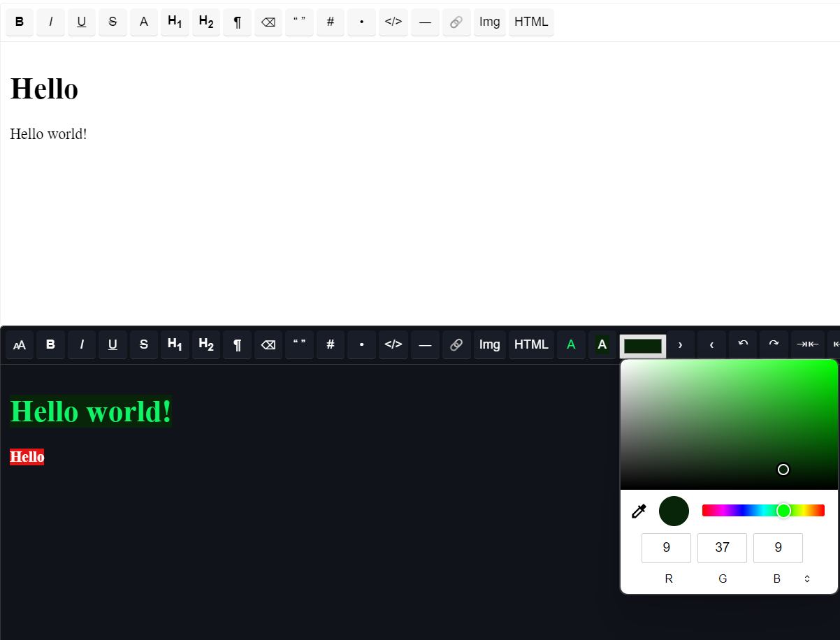Image resolution: width=840 pixels, height=640 pixels.
Task: Apply Heading 1 from the top light toolbar
Action: click(175, 22)
